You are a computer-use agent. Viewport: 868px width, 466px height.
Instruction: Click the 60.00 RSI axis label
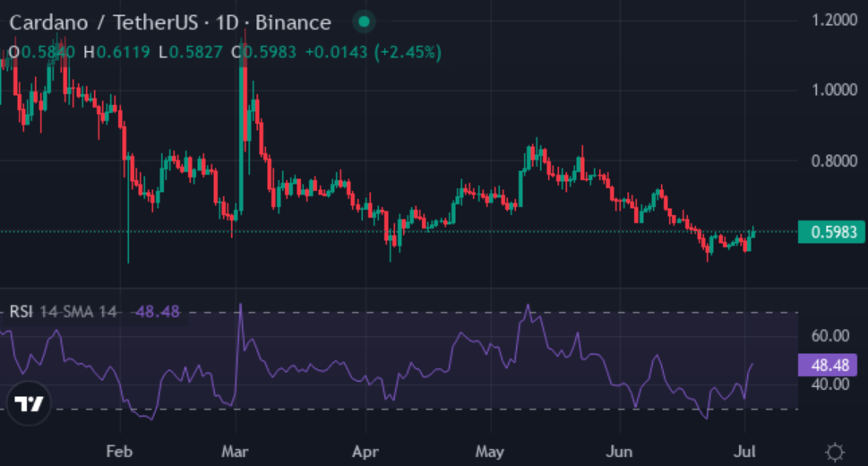[x=829, y=336]
